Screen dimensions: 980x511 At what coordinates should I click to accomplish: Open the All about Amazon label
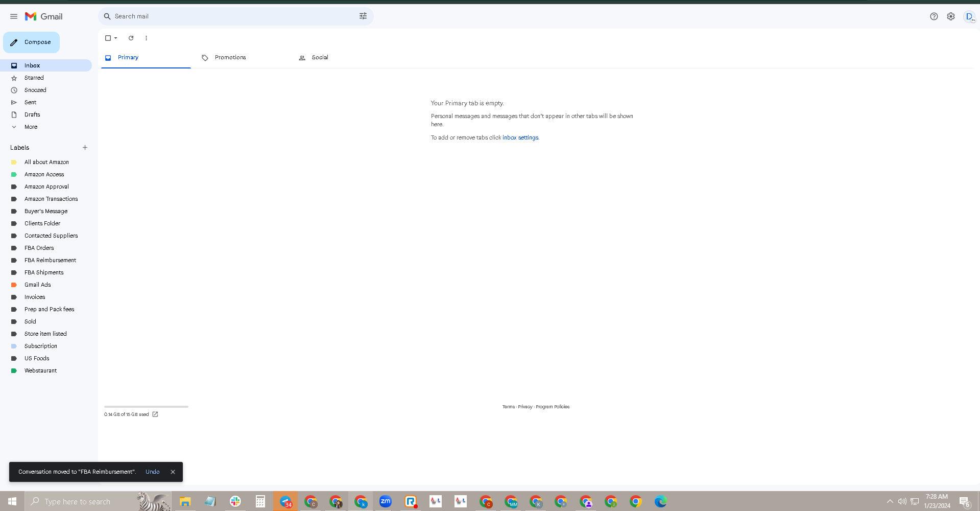[x=46, y=162]
